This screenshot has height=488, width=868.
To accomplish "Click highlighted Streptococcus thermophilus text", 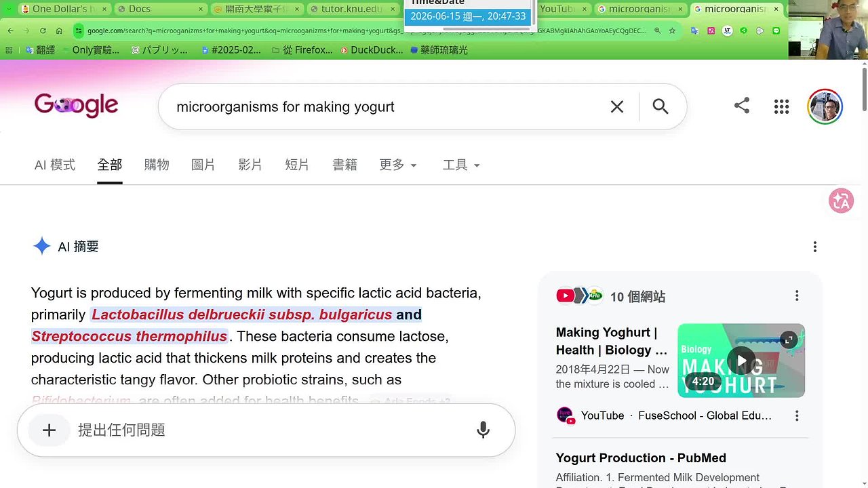I will coord(130,336).
